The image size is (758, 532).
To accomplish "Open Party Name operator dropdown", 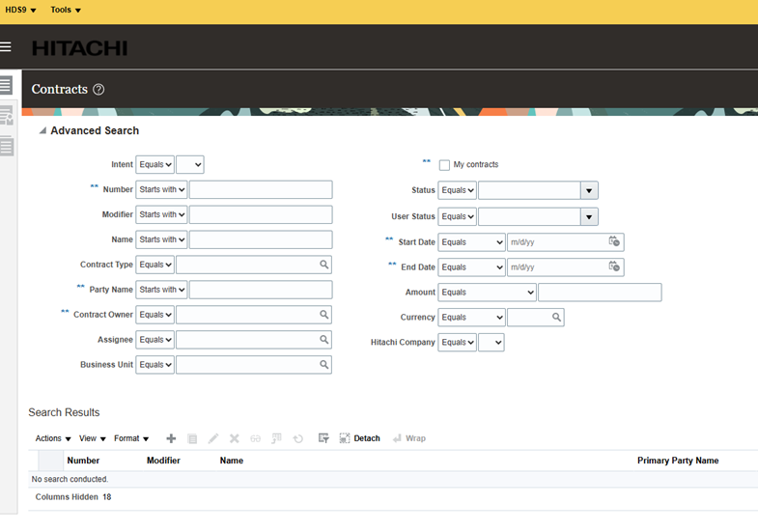I will click(161, 290).
